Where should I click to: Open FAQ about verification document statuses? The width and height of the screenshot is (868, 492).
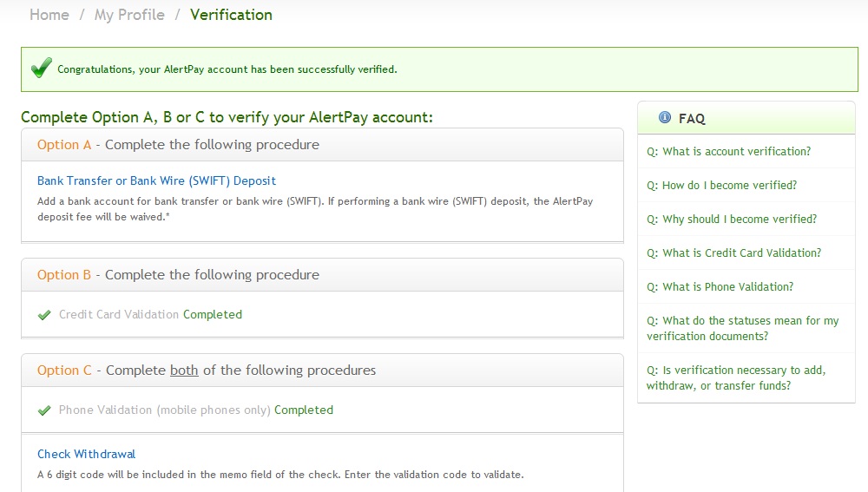click(742, 328)
